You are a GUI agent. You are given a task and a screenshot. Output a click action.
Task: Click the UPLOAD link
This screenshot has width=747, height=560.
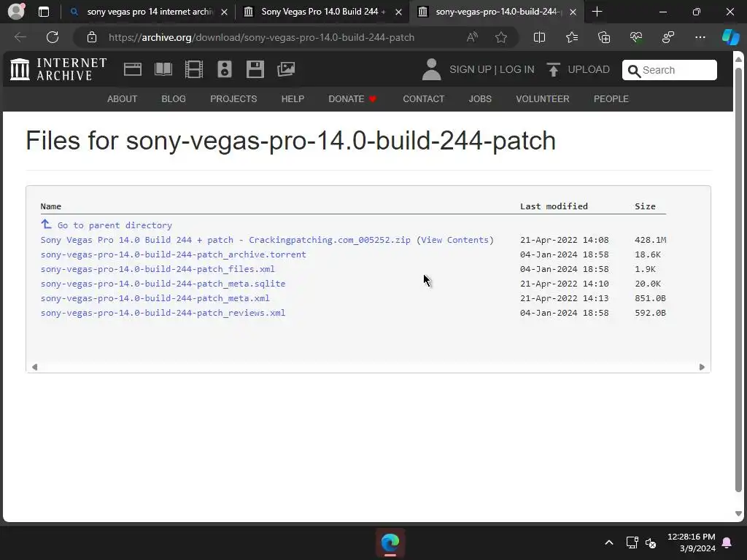[589, 69]
